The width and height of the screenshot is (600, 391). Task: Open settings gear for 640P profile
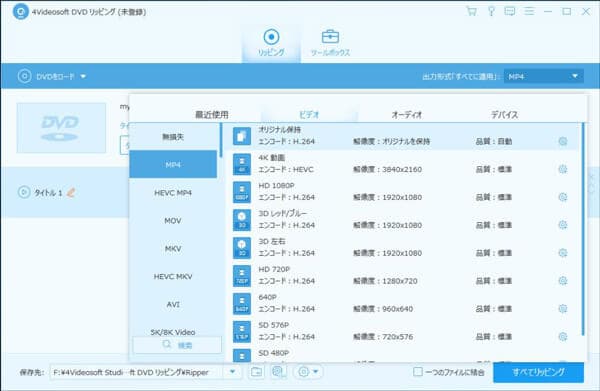tap(562, 309)
